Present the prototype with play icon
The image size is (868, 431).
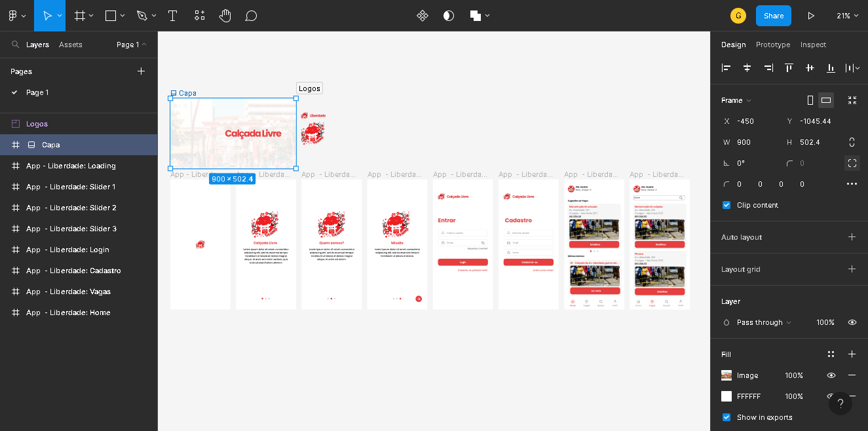(x=811, y=16)
